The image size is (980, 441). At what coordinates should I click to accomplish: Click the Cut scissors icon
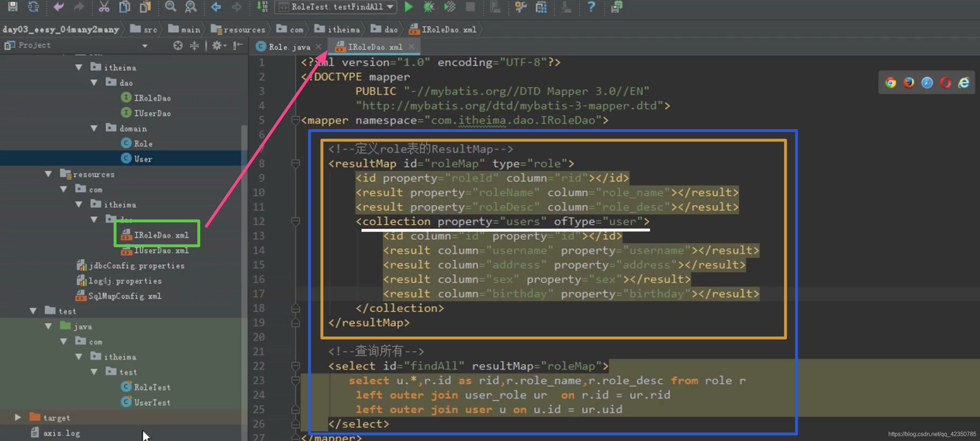[x=104, y=6]
